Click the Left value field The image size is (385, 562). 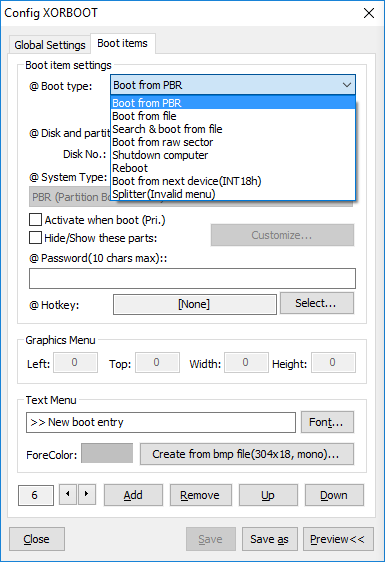click(x=75, y=362)
